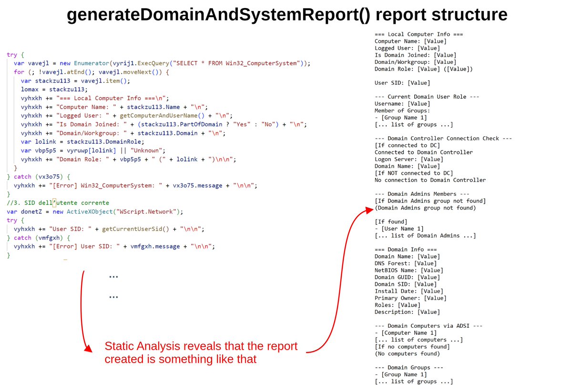Click heading "=== Domain Info ==="
572x392 pixels.
click(x=406, y=250)
